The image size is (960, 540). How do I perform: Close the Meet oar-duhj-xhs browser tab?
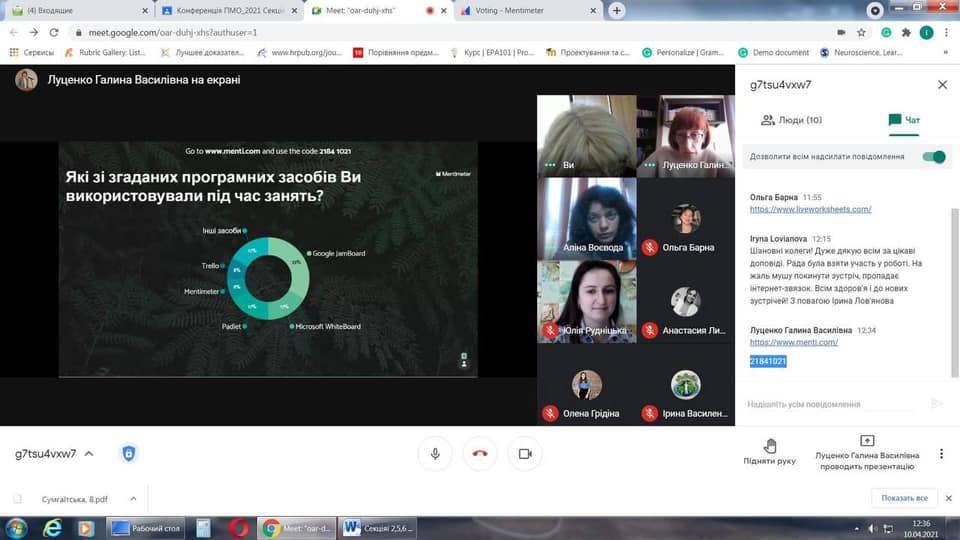point(444,10)
